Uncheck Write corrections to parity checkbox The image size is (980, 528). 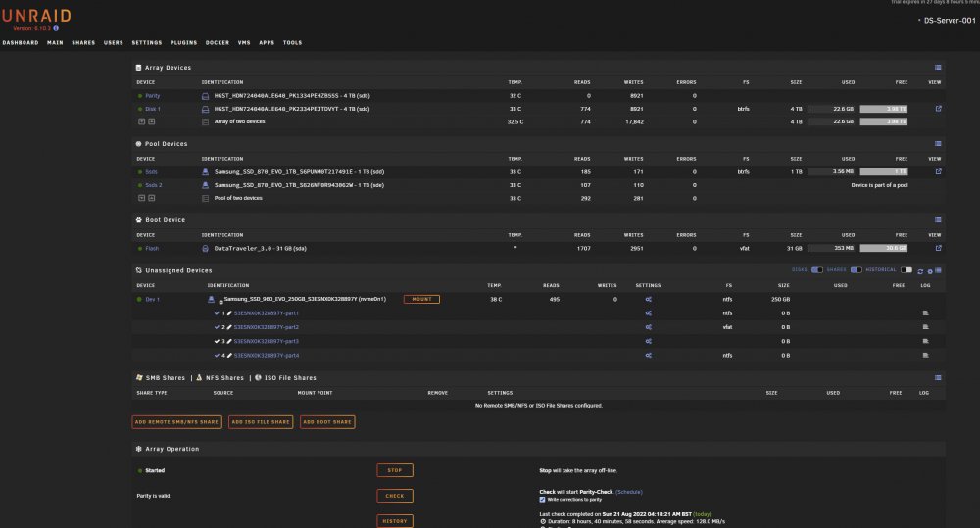pyautogui.click(x=542, y=500)
